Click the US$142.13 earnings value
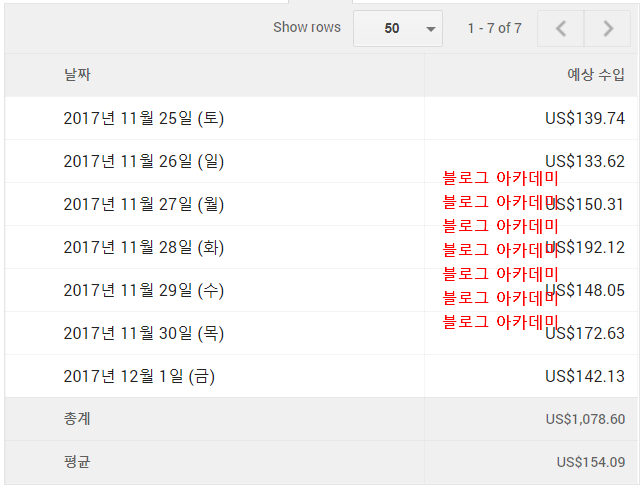Image resolution: width=643 pixels, height=488 pixels. [x=585, y=376]
